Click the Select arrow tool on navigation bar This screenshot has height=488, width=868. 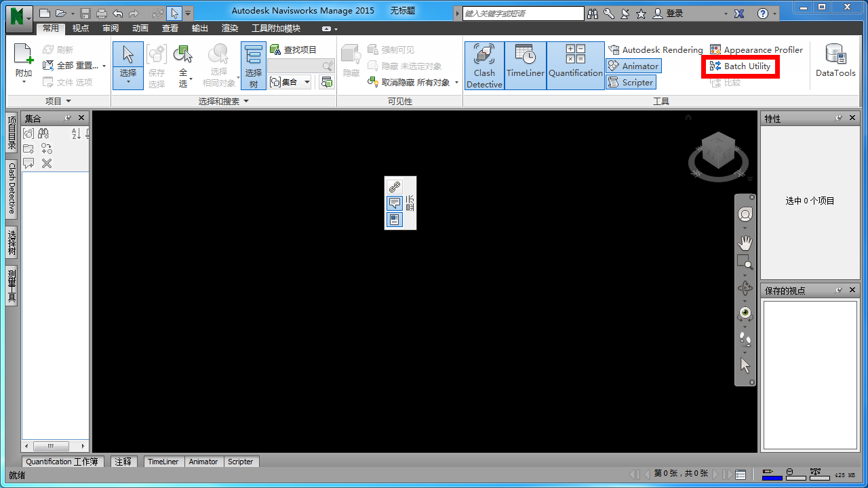coord(745,366)
